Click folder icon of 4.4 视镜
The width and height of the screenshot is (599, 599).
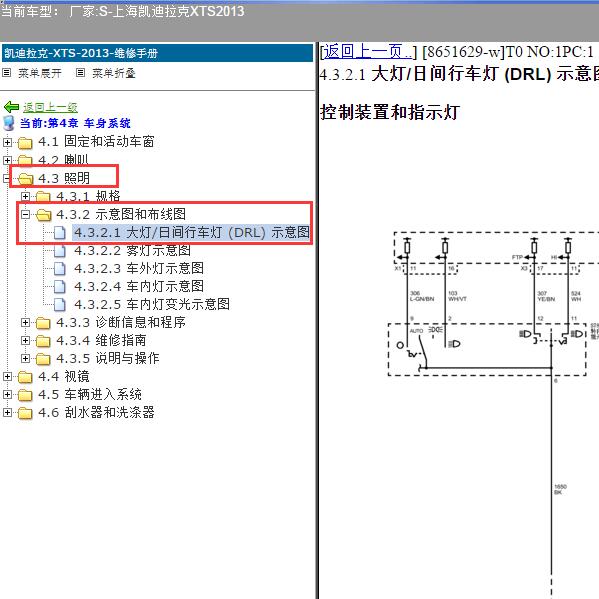coord(25,377)
